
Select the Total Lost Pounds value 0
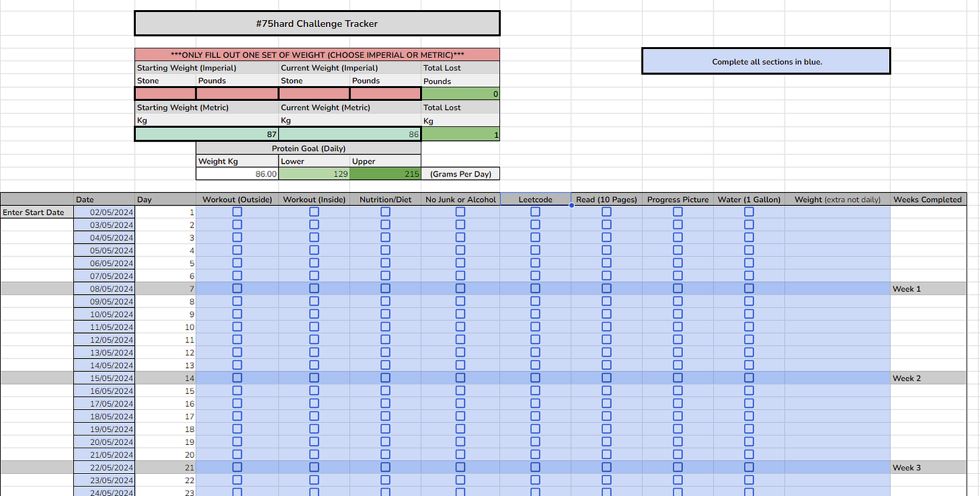(x=460, y=94)
